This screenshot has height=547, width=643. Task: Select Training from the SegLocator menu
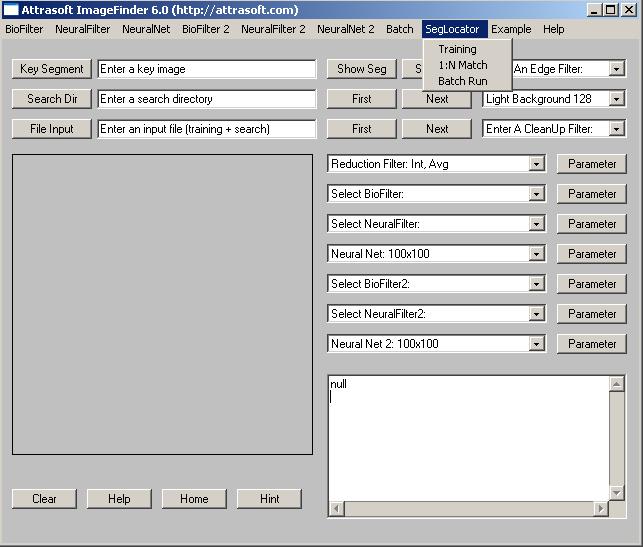pos(457,49)
